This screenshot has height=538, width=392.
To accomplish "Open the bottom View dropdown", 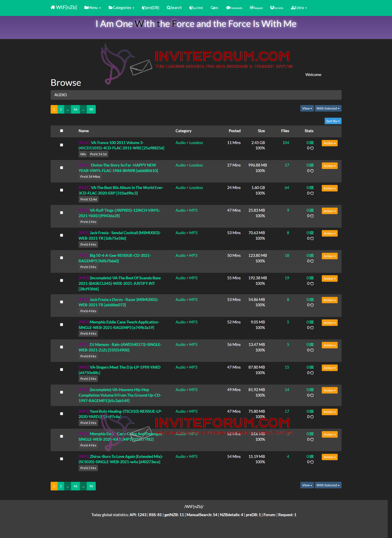I will (307, 485).
